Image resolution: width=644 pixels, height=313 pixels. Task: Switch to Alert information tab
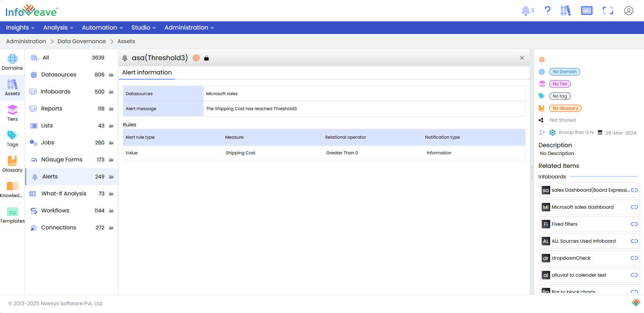pyautogui.click(x=147, y=72)
